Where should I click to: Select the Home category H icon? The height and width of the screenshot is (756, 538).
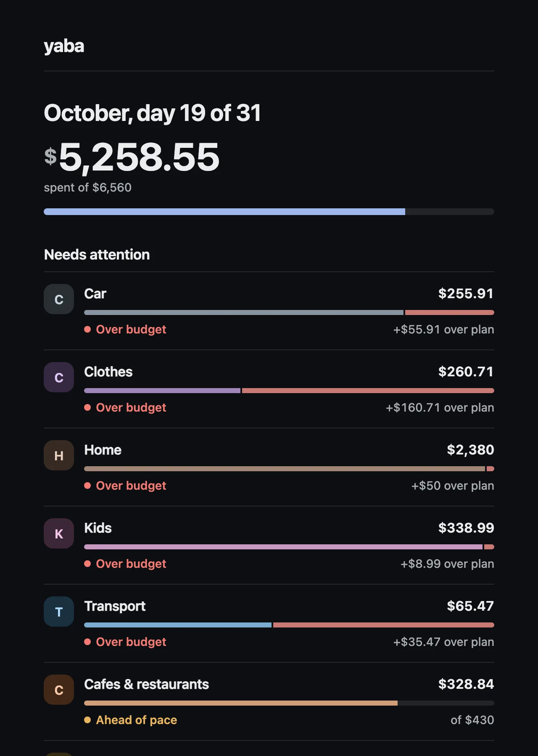click(59, 455)
